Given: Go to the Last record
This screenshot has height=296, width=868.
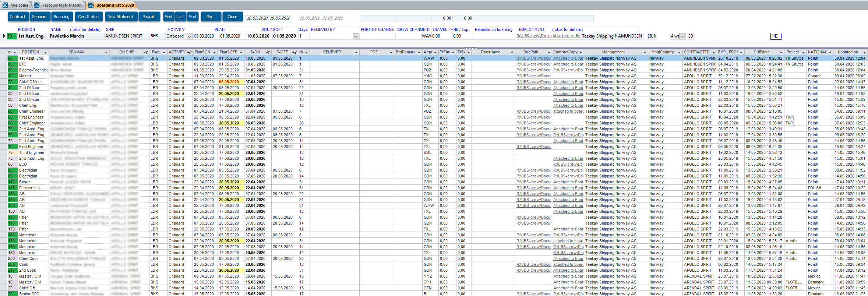Looking at the screenshot, I should point(180,17).
